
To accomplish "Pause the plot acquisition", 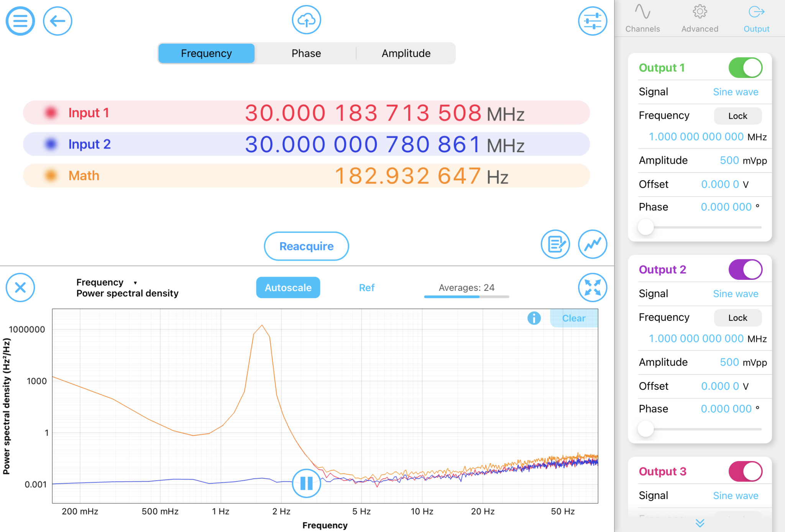I will point(306,483).
